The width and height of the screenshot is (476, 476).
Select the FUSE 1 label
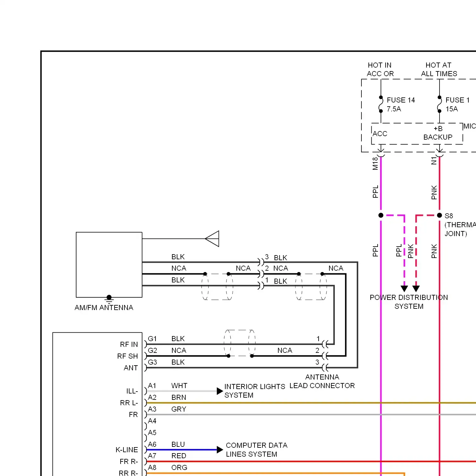click(457, 100)
